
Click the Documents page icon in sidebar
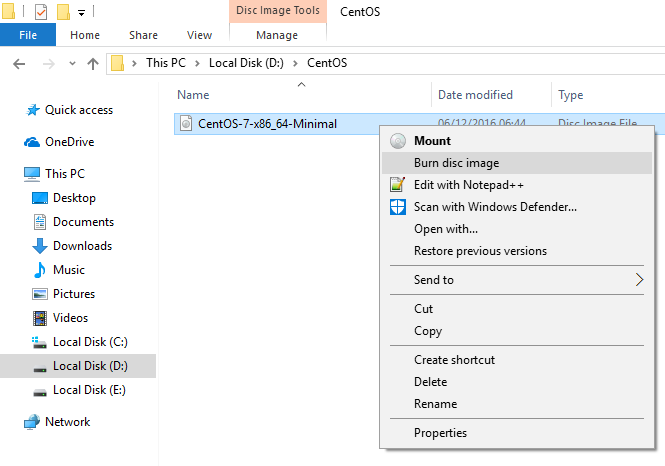click(x=40, y=222)
